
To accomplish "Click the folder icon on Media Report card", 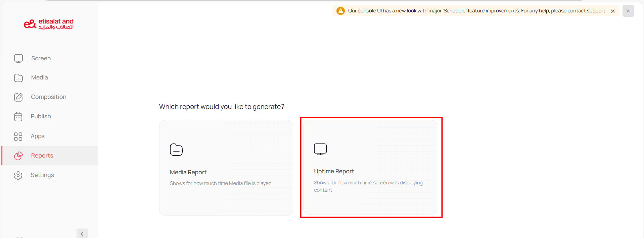I will (x=176, y=150).
